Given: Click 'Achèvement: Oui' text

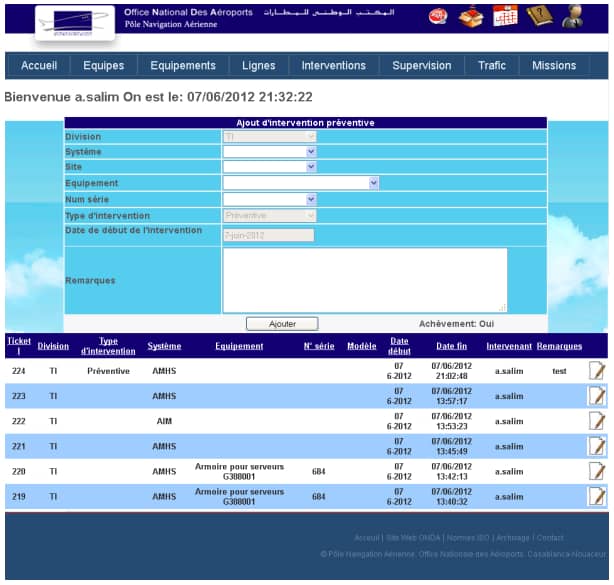Looking at the screenshot, I should [x=456, y=324].
